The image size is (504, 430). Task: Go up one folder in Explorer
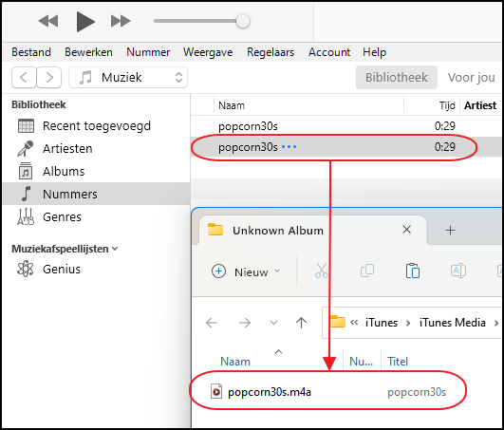301,323
